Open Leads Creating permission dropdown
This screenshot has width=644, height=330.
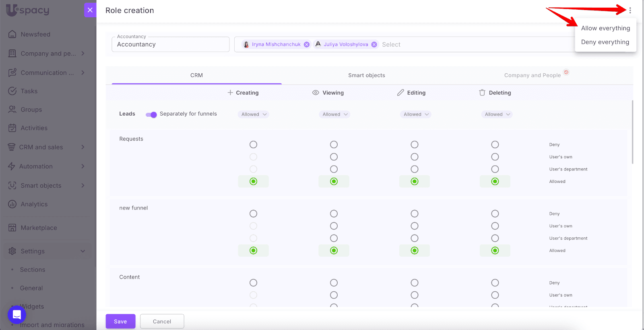tap(254, 114)
